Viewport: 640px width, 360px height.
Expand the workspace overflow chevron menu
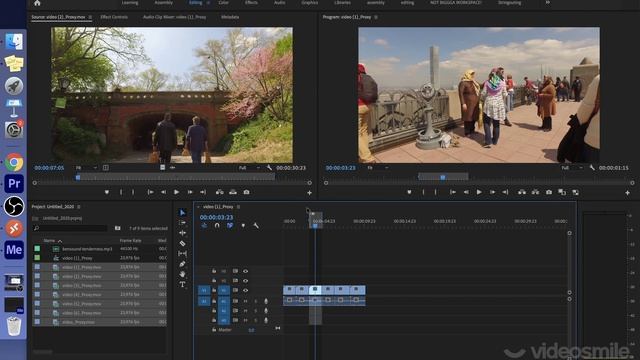pos(548,2)
